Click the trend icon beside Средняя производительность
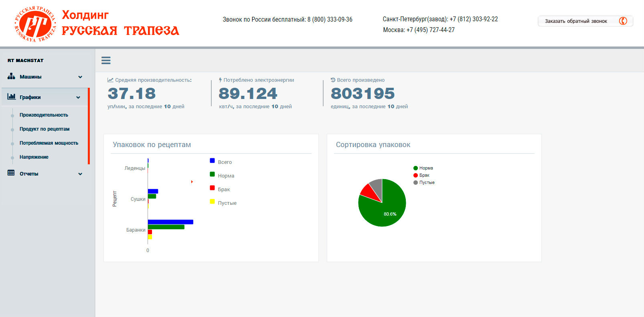The width and height of the screenshot is (644, 317). coord(110,80)
